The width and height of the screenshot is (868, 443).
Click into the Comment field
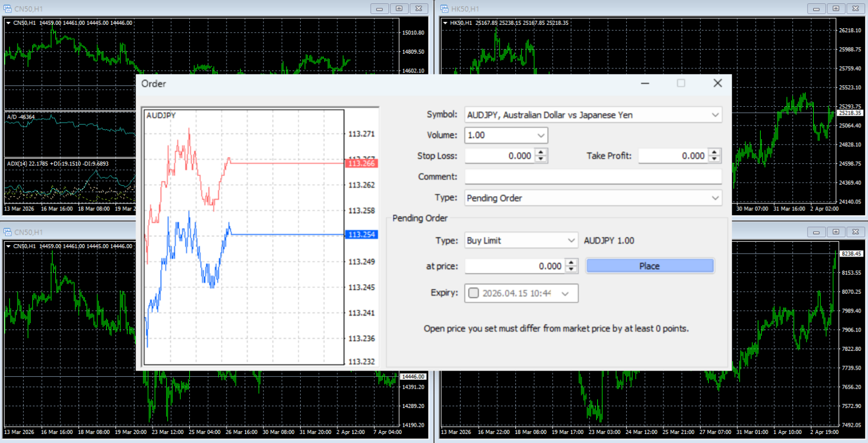click(593, 176)
